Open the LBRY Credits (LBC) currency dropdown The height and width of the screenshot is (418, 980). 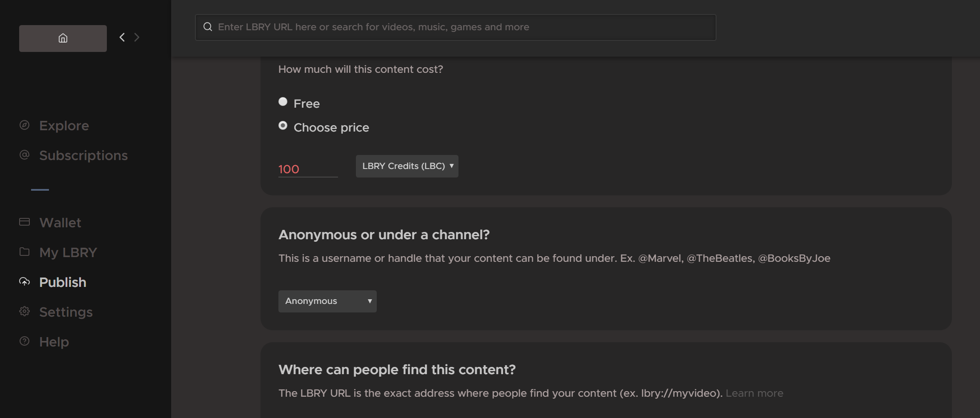(x=407, y=166)
